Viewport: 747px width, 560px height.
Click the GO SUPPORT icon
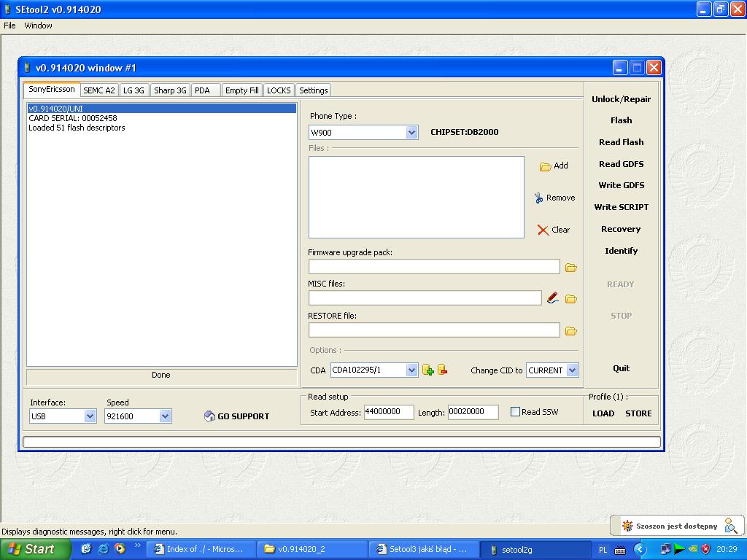(209, 415)
